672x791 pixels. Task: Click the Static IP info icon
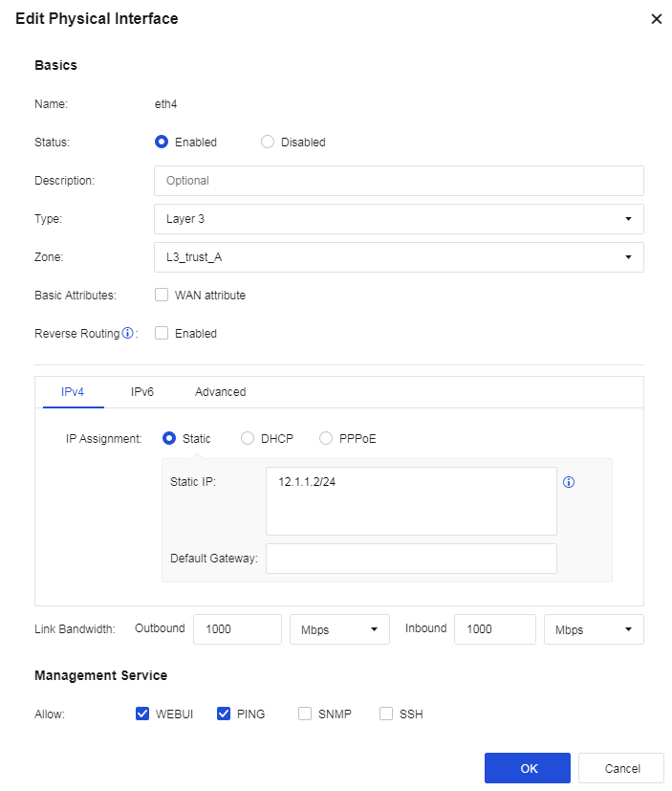(570, 482)
